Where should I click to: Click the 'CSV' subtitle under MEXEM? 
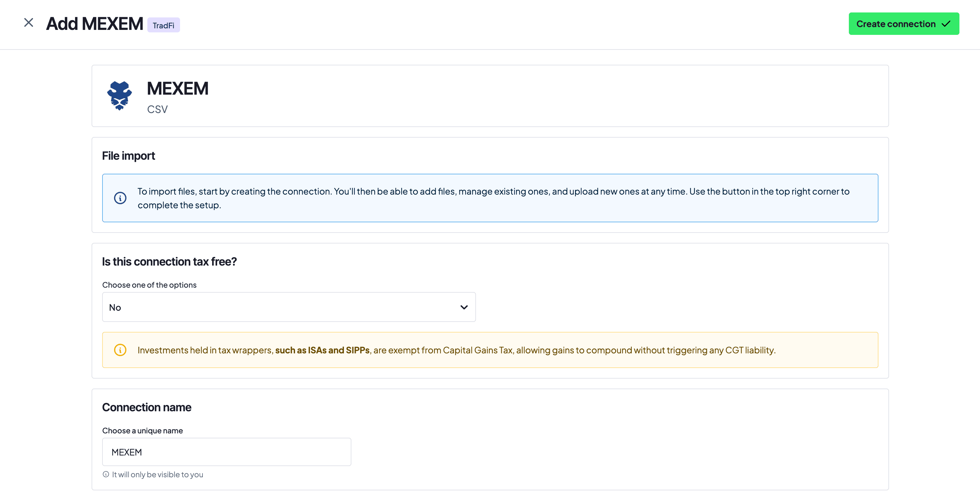point(158,110)
